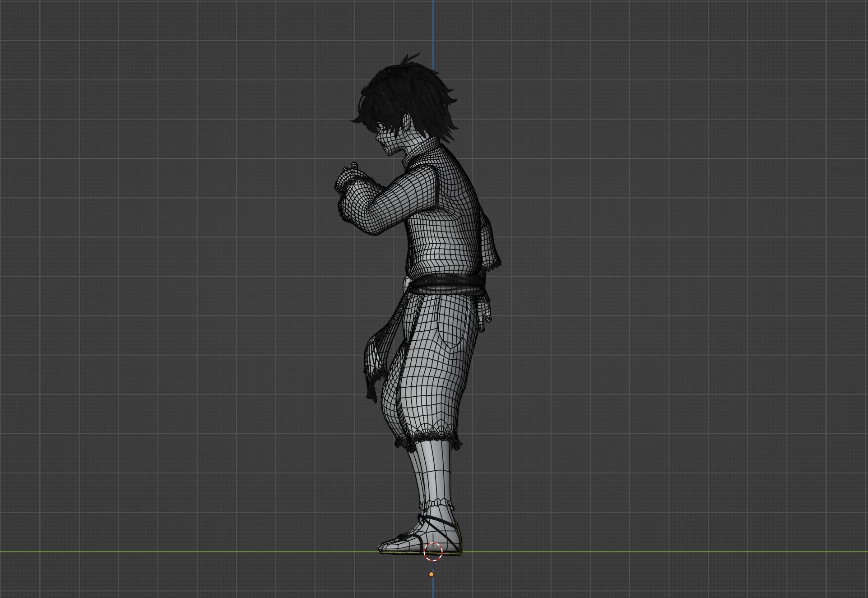Click the red-white 3D cursor circle
This screenshot has width=868, height=598.
(x=433, y=552)
